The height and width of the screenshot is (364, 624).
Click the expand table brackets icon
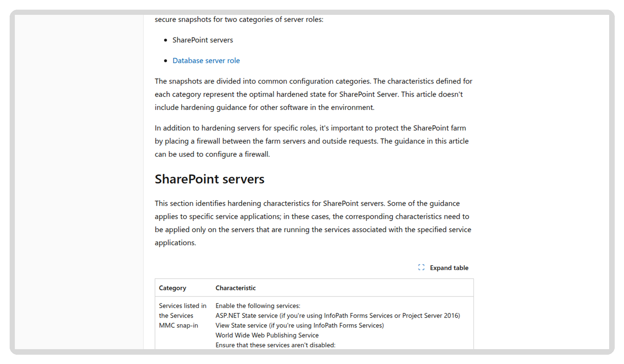click(x=421, y=267)
